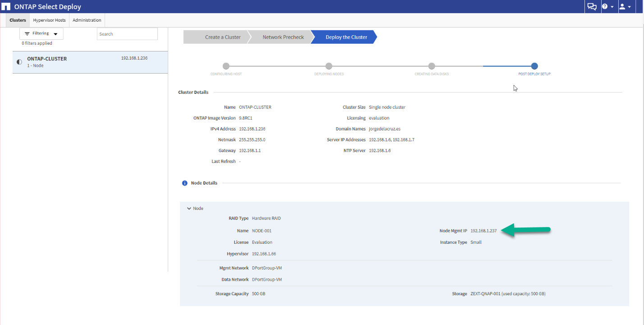
Task: Open the feedback chat icon
Action: coord(592,7)
